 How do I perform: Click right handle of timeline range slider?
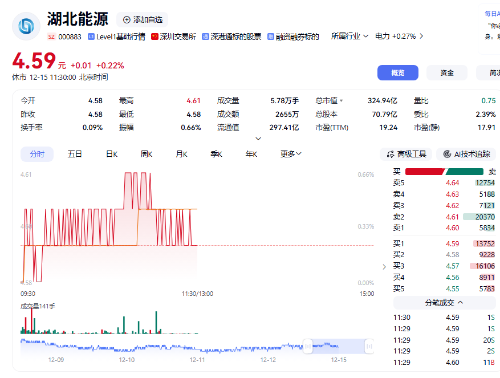(x=369, y=346)
